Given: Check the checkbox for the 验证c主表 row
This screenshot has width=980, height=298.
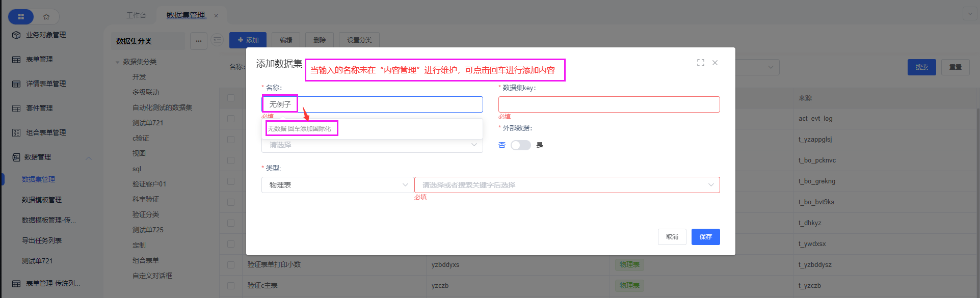Looking at the screenshot, I should tap(231, 286).
